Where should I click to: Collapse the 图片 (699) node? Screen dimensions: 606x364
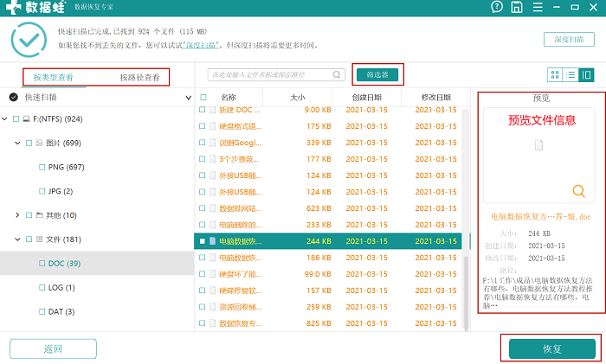17,144
